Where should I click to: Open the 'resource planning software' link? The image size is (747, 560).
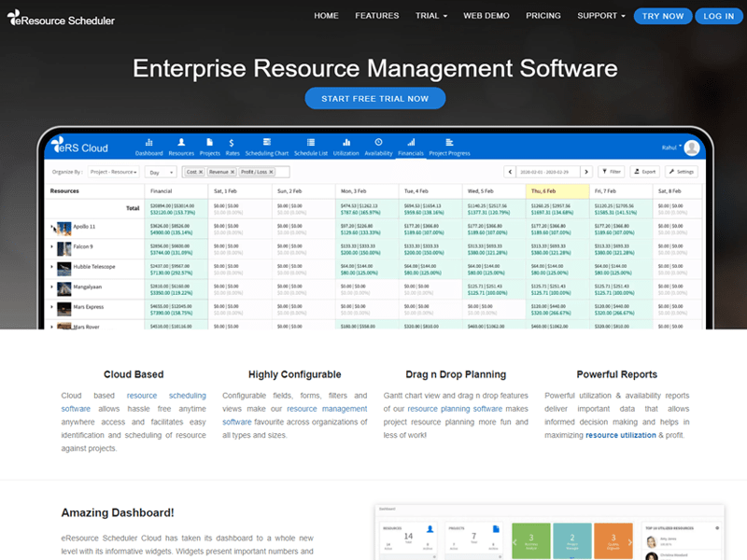coord(455,409)
